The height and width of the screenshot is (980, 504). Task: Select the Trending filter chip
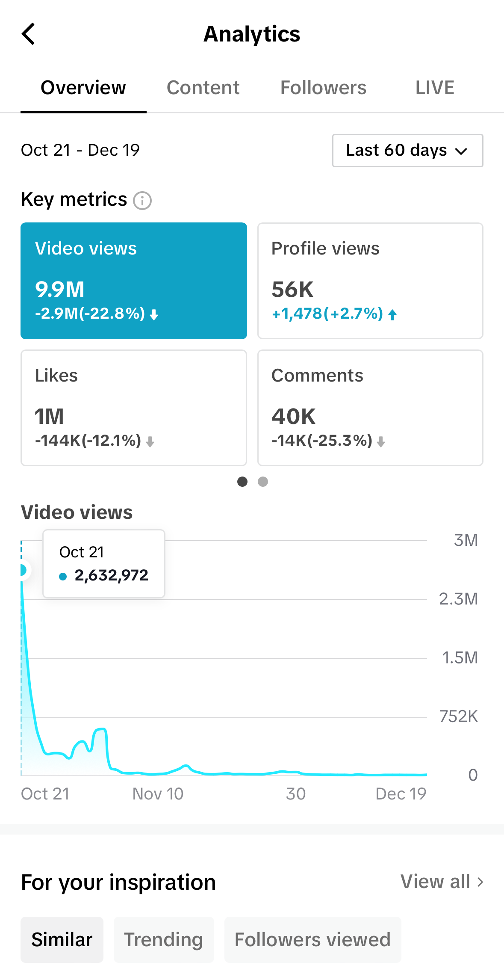click(163, 940)
